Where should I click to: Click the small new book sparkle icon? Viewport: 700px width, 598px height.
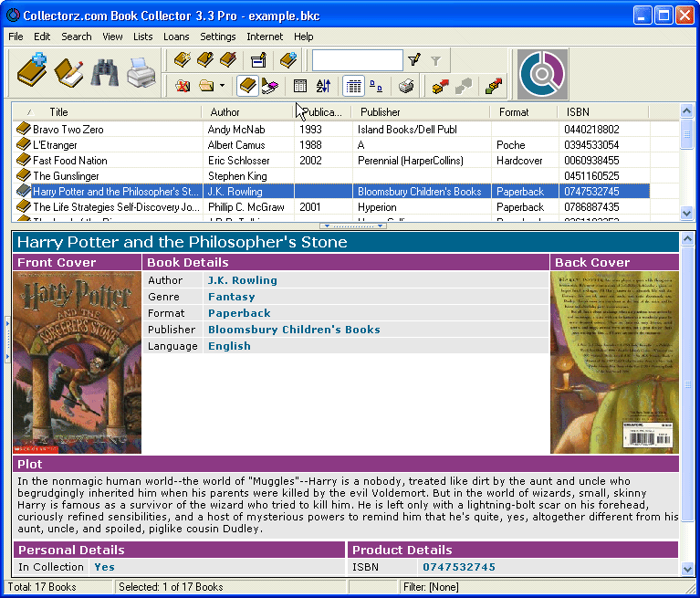pyautogui.click(x=183, y=60)
